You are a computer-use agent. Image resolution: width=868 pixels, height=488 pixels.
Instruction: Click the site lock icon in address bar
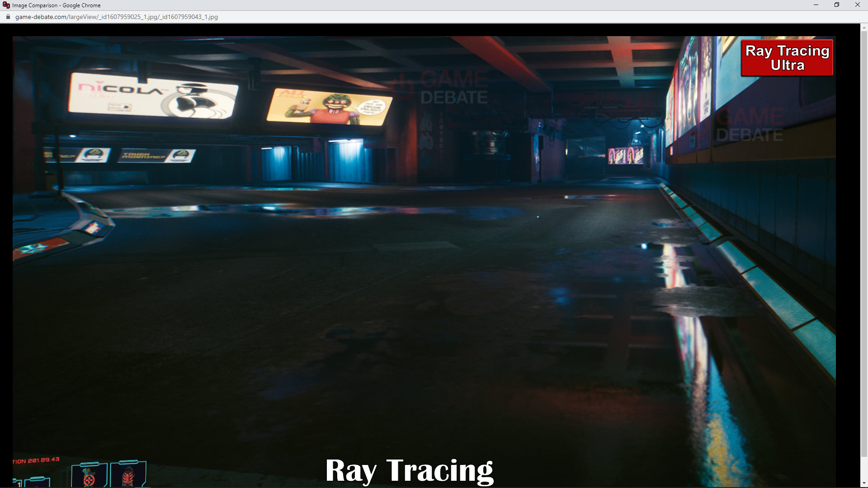8,17
